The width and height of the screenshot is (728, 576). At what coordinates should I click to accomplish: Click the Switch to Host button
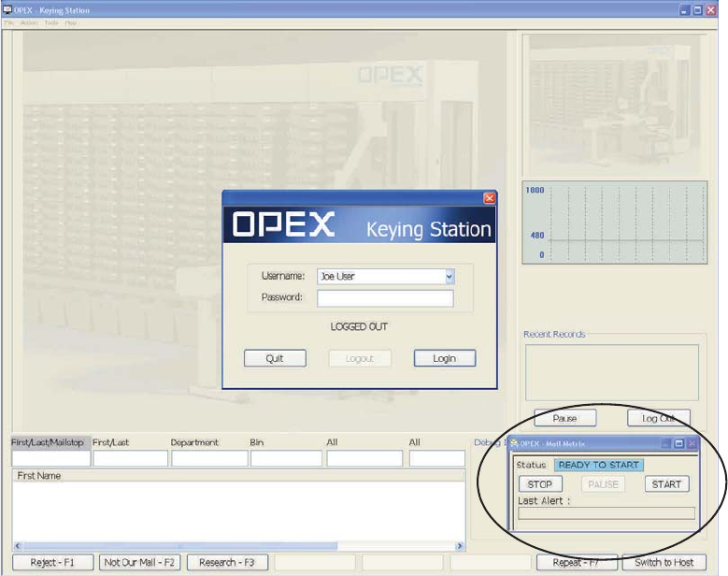tap(664, 563)
